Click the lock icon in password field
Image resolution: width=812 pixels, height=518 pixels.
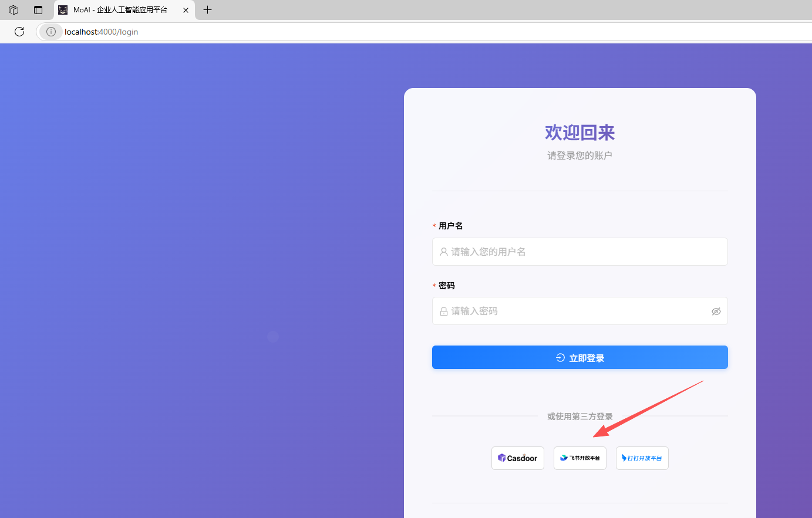[x=444, y=312]
